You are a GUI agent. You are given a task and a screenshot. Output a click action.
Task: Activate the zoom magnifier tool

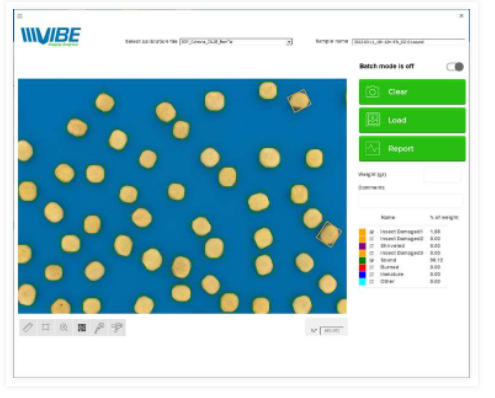coord(64,327)
